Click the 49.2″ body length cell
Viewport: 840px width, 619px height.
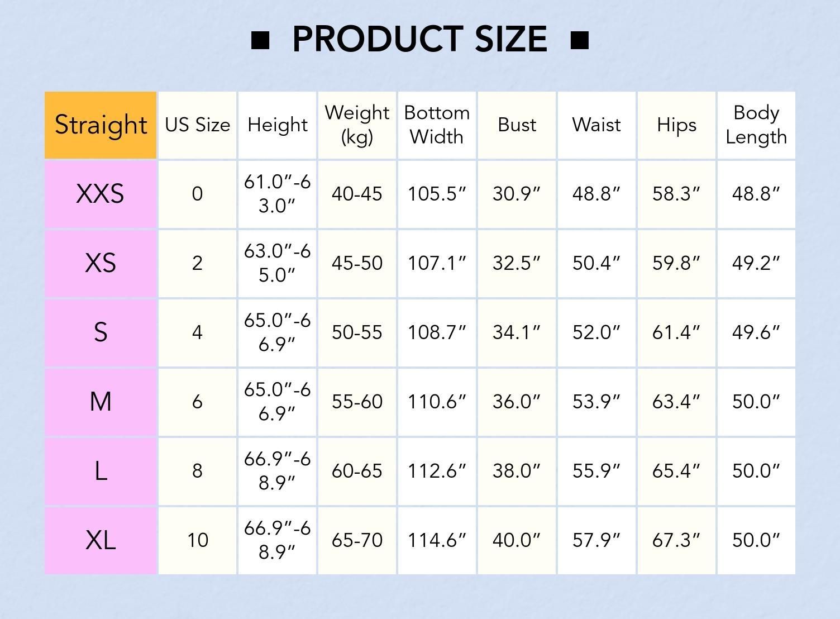coord(756,263)
